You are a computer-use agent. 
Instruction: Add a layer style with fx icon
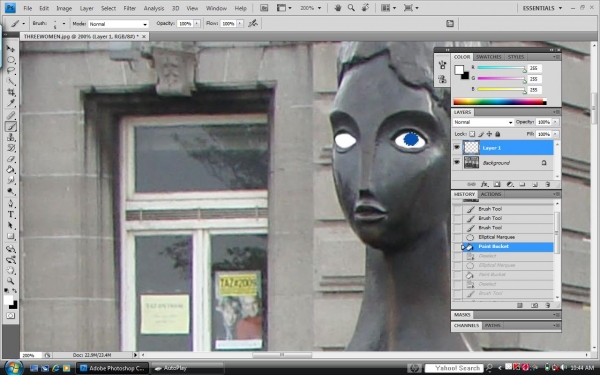click(484, 184)
